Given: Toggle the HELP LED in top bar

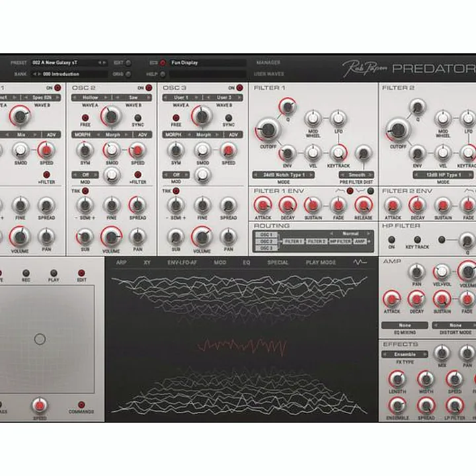Looking at the screenshot, I should coord(163,74).
